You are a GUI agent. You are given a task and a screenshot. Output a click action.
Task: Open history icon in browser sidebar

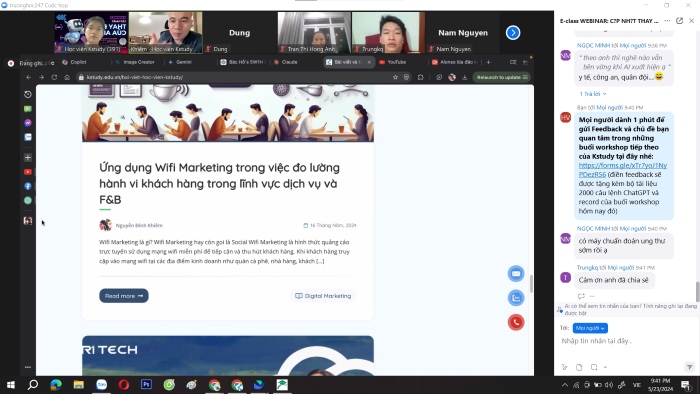click(28, 94)
